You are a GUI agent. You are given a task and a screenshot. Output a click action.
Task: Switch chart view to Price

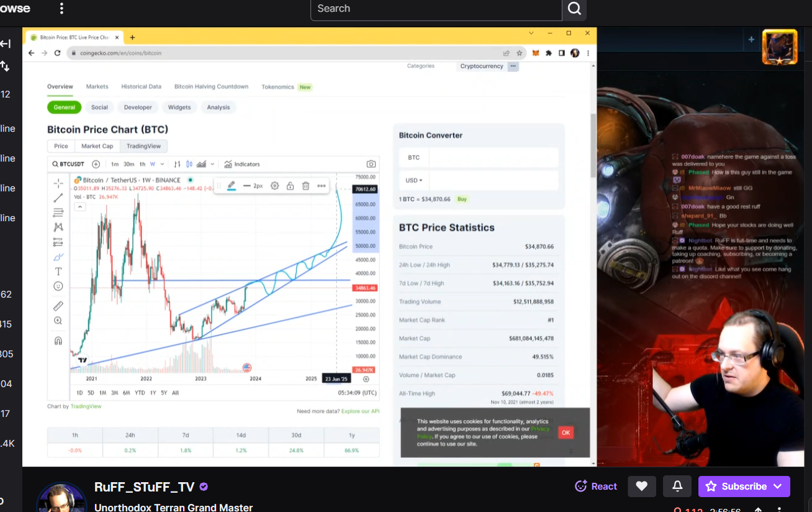point(61,146)
